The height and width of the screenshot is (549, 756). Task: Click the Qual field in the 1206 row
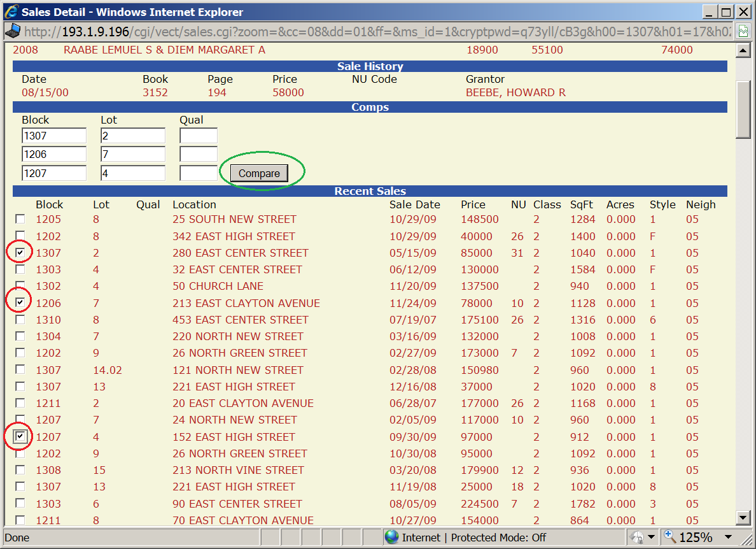coord(199,154)
